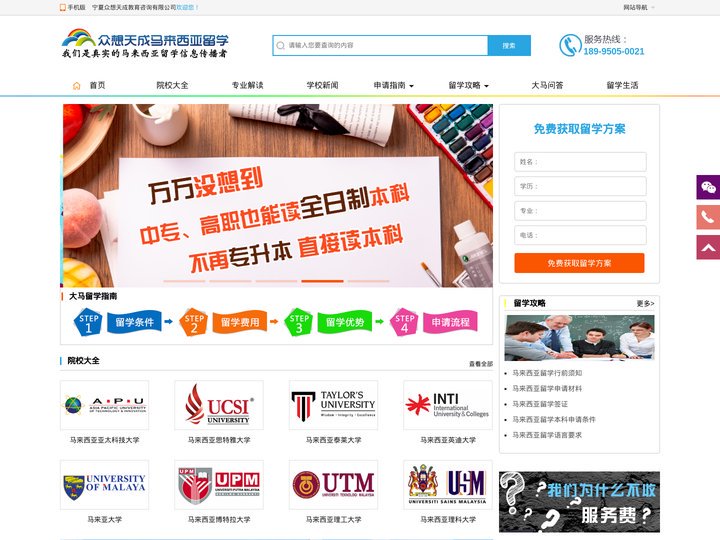Open 大马问答 menu item
The height and width of the screenshot is (540, 720).
click(x=547, y=85)
